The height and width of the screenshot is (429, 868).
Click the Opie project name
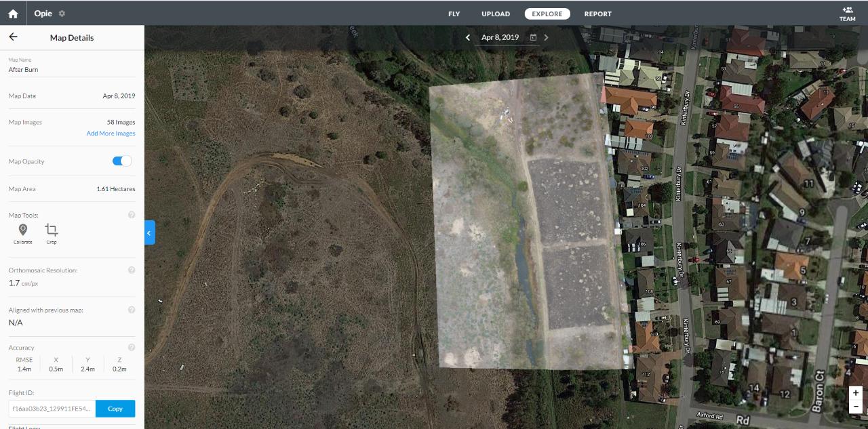pyautogui.click(x=43, y=14)
